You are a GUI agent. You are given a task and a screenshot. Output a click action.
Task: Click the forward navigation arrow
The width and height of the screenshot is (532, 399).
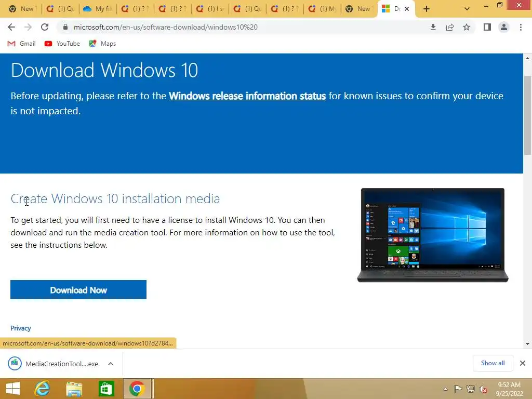pyautogui.click(x=28, y=27)
